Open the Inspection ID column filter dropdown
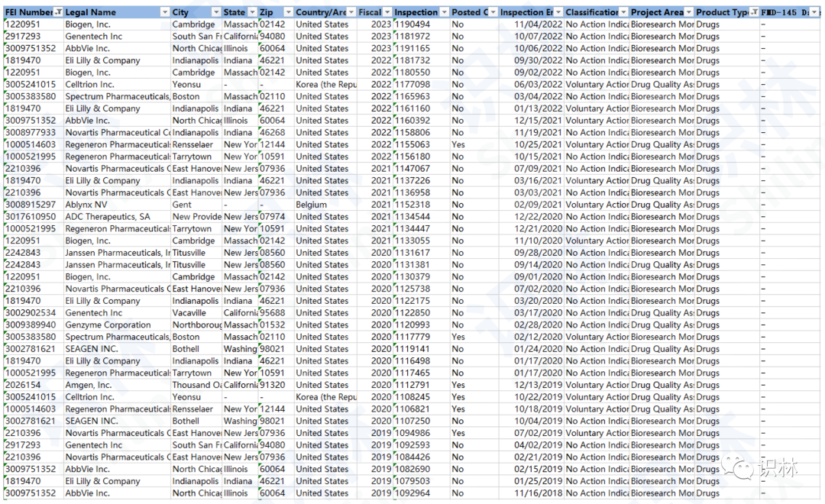Screen dimensions: 825x504 click(x=444, y=12)
